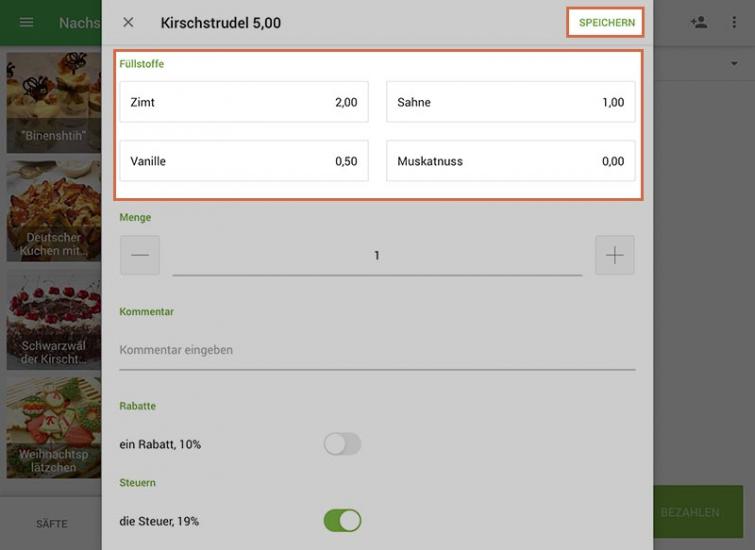Select the Zimt filling option
The width and height of the screenshot is (755, 550).
click(x=243, y=102)
